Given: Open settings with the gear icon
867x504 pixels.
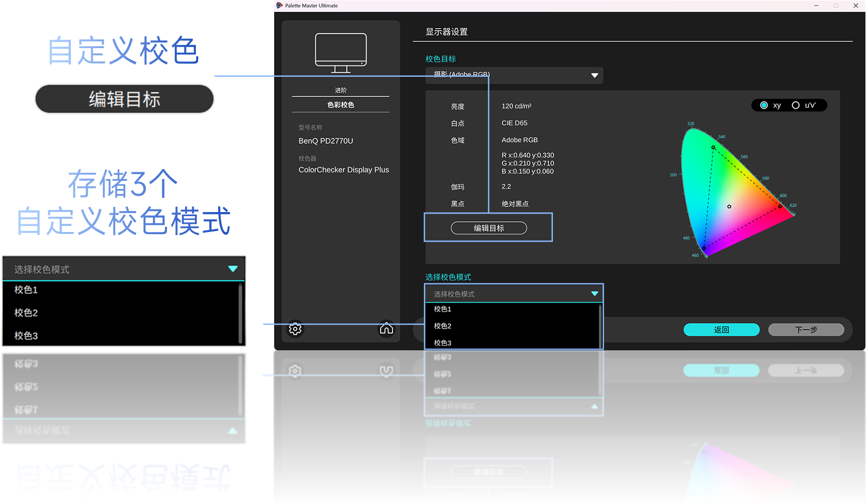Looking at the screenshot, I should pyautogui.click(x=295, y=329).
